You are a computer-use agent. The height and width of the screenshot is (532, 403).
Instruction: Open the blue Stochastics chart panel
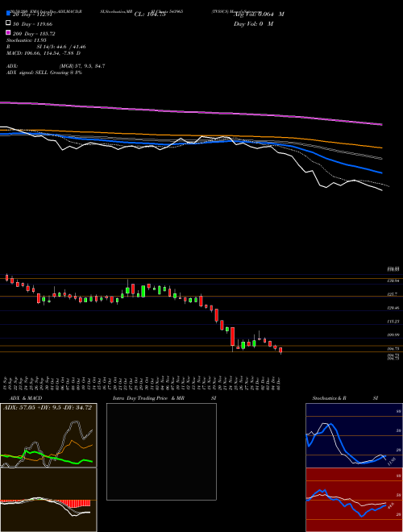pyautogui.click(x=354, y=435)
